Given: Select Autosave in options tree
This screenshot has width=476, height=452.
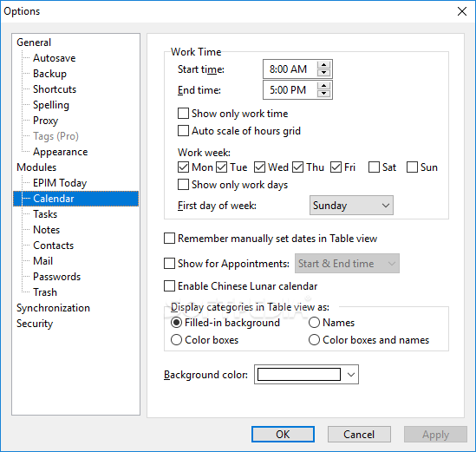Looking at the screenshot, I should pos(54,58).
